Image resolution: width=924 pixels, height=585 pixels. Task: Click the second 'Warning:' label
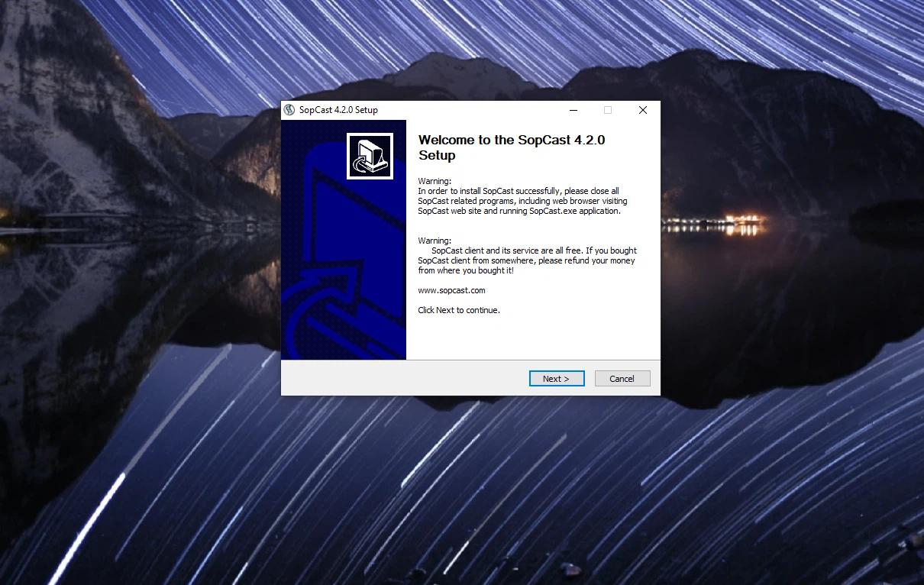pyautogui.click(x=435, y=241)
